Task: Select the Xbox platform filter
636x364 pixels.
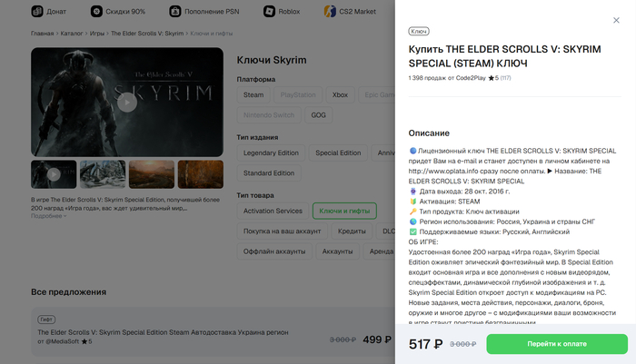Action: pyautogui.click(x=340, y=94)
